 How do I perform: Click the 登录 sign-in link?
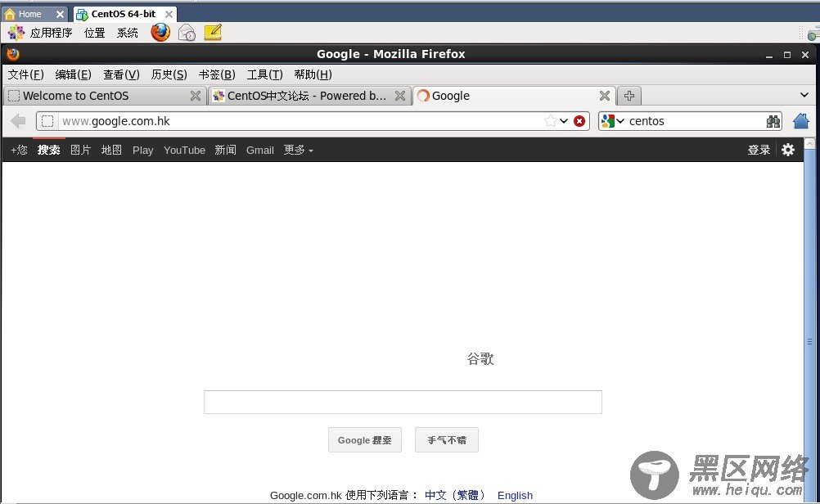[759, 150]
